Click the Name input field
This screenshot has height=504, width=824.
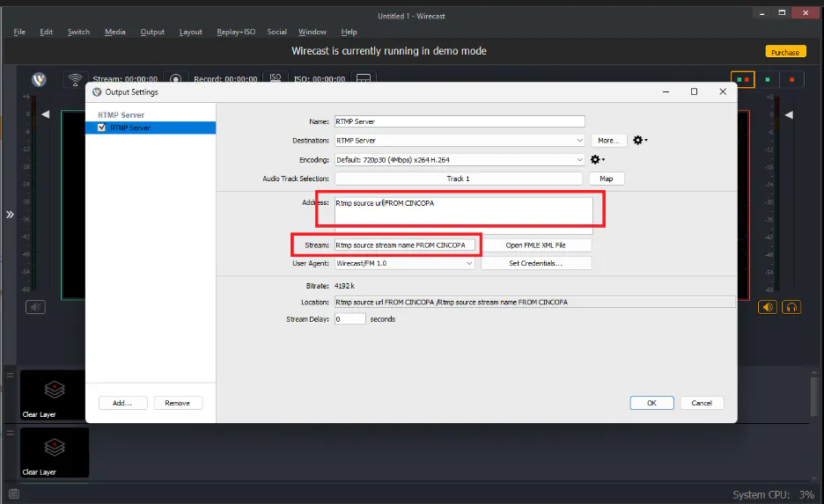click(460, 121)
